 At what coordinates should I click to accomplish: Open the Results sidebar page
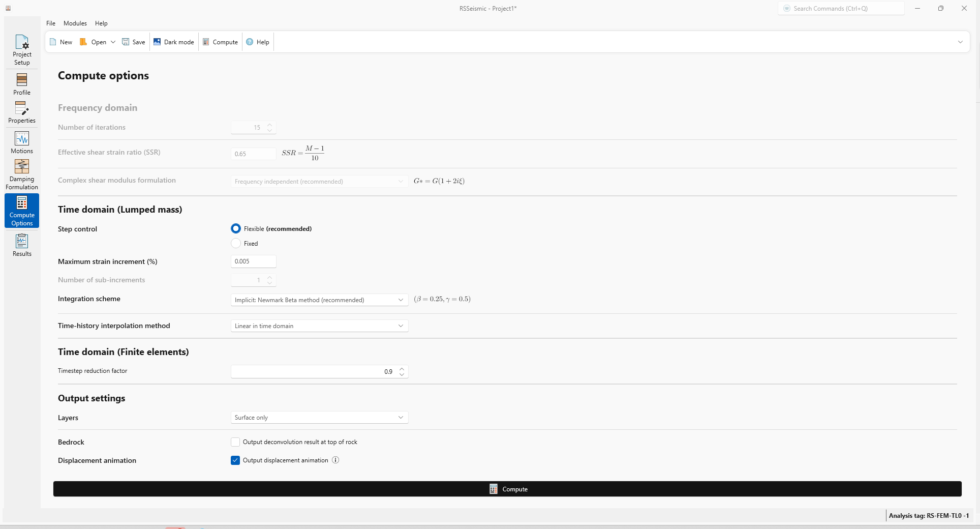click(22, 245)
